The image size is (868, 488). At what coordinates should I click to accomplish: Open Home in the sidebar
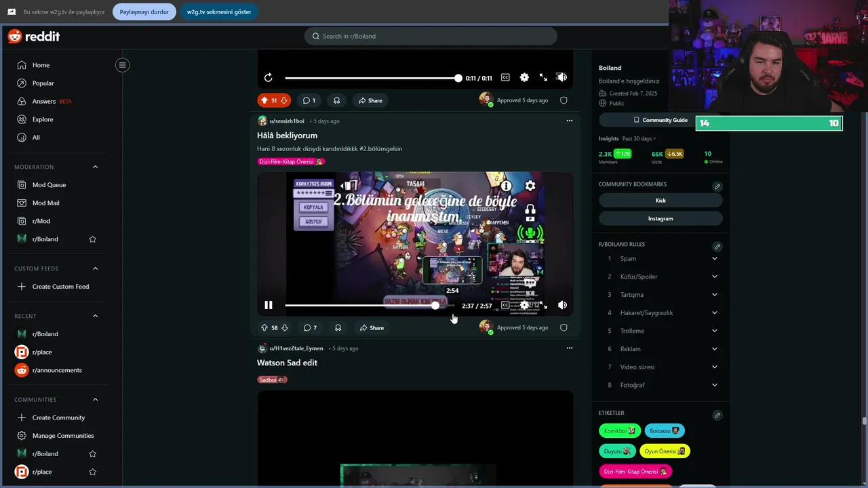[41, 65]
